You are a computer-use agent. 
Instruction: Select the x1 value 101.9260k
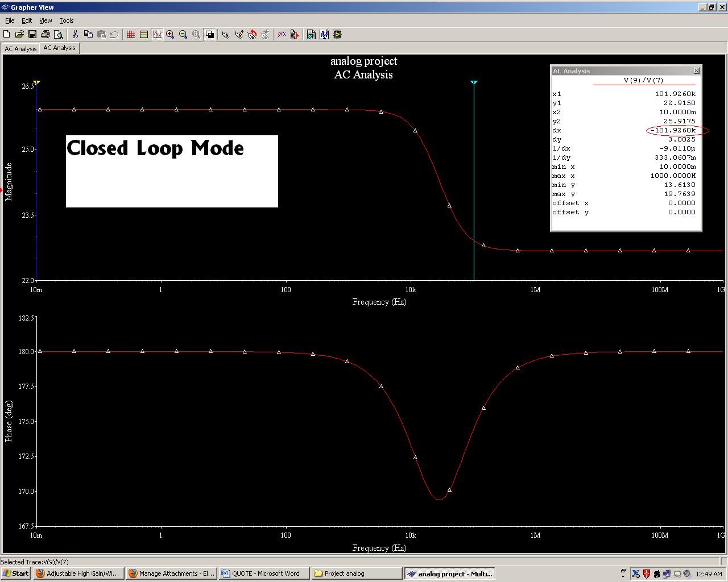coord(675,94)
